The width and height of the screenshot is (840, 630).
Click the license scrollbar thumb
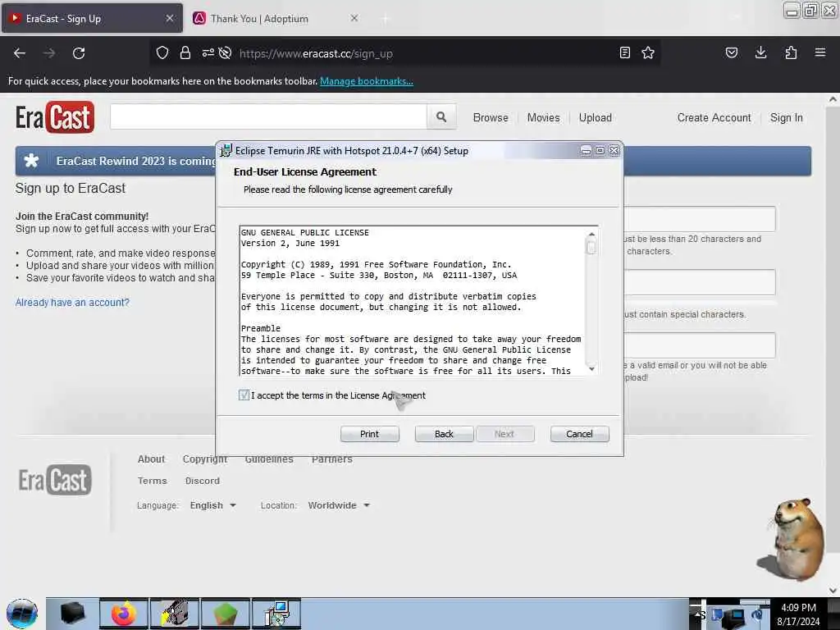click(591, 248)
